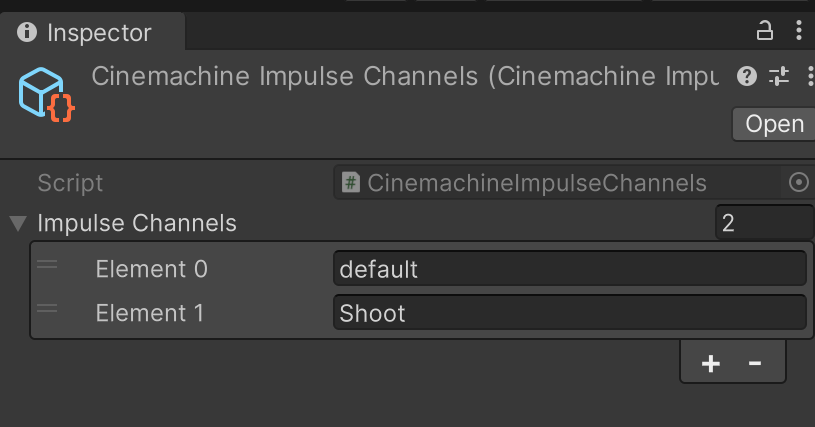This screenshot has height=427, width=815.
Task: Click the CinemachineImpulseChannels script reference field
Action: 560,183
